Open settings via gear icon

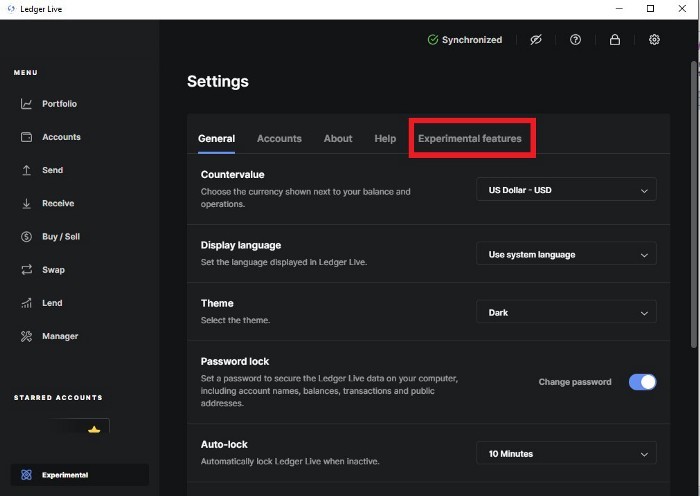pyautogui.click(x=654, y=40)
